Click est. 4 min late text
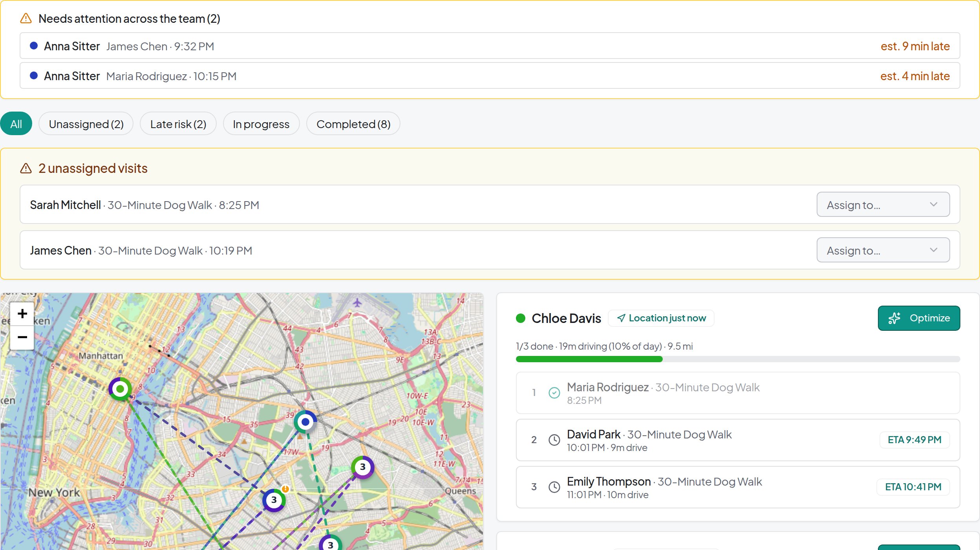This screenshot has width=980, height=550. click(x=915, y=76)
